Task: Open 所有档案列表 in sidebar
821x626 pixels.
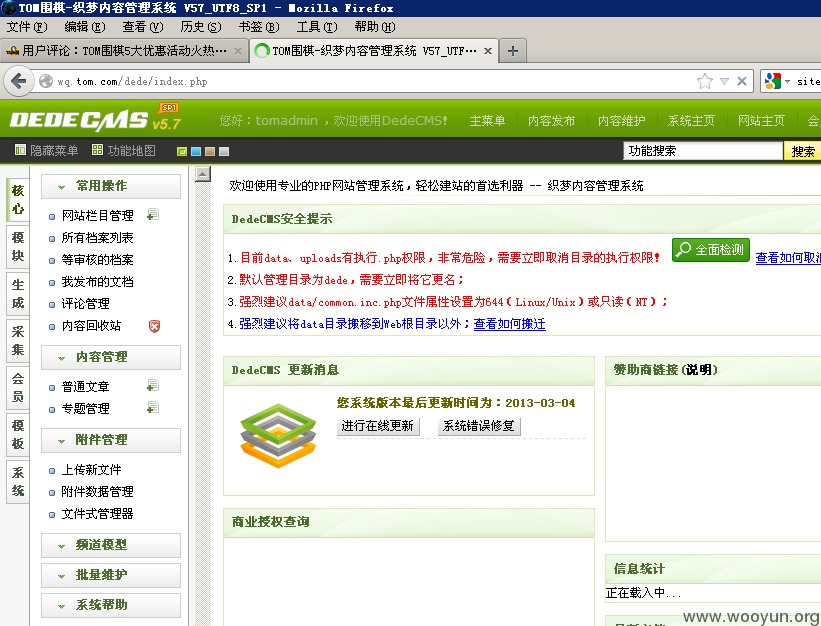Action: 97,238
